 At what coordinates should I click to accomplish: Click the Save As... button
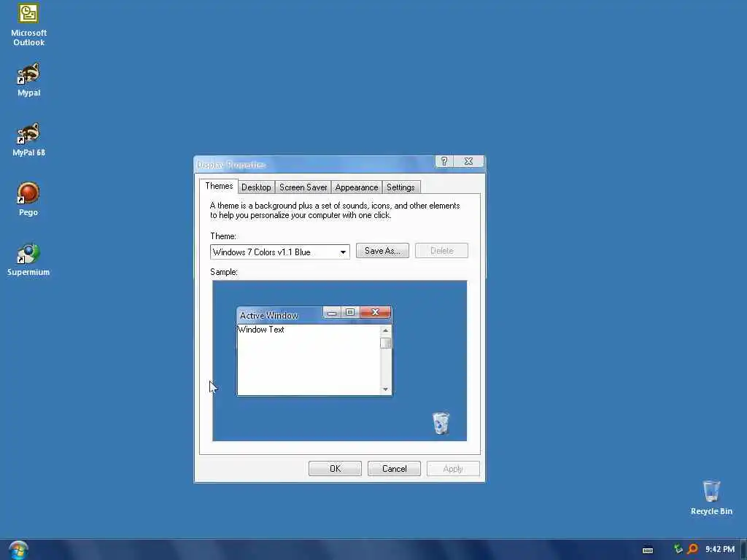click(382, 251)
